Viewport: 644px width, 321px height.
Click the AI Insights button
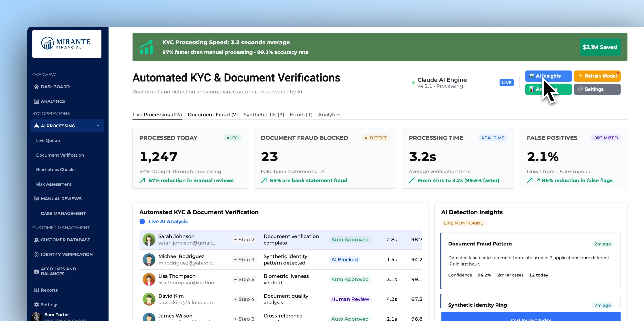(x=548, y=76)
